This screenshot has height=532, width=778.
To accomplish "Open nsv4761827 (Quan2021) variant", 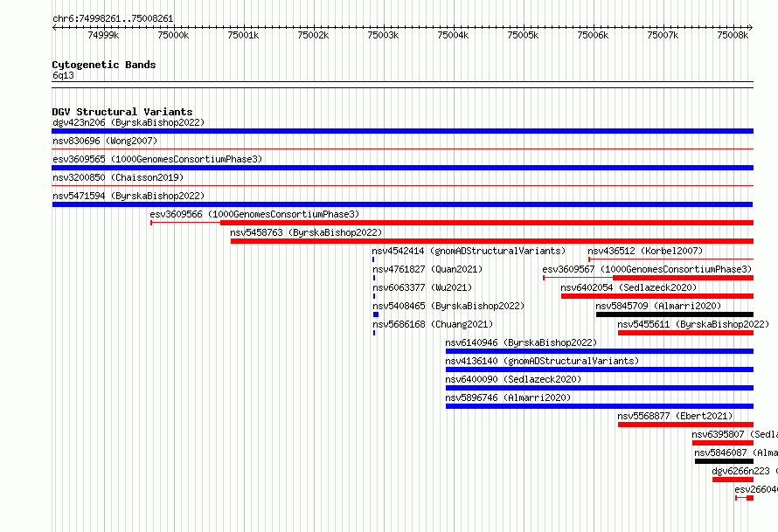I will tap(427, 269).
